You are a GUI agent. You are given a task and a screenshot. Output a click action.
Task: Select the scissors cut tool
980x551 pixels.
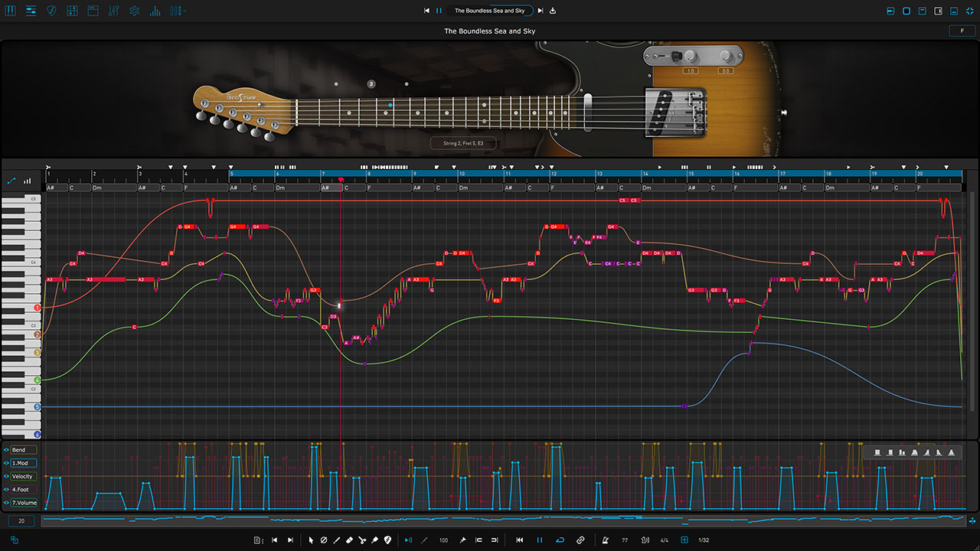pyautogui.click(x=362, y=540)
